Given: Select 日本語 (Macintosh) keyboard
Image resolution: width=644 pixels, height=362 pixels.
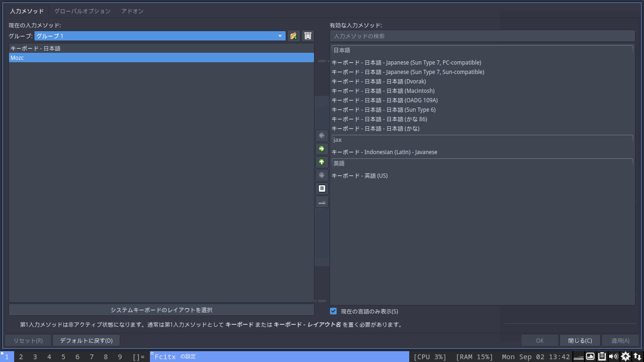Looking at the screenshot, I should coord(482,90).
